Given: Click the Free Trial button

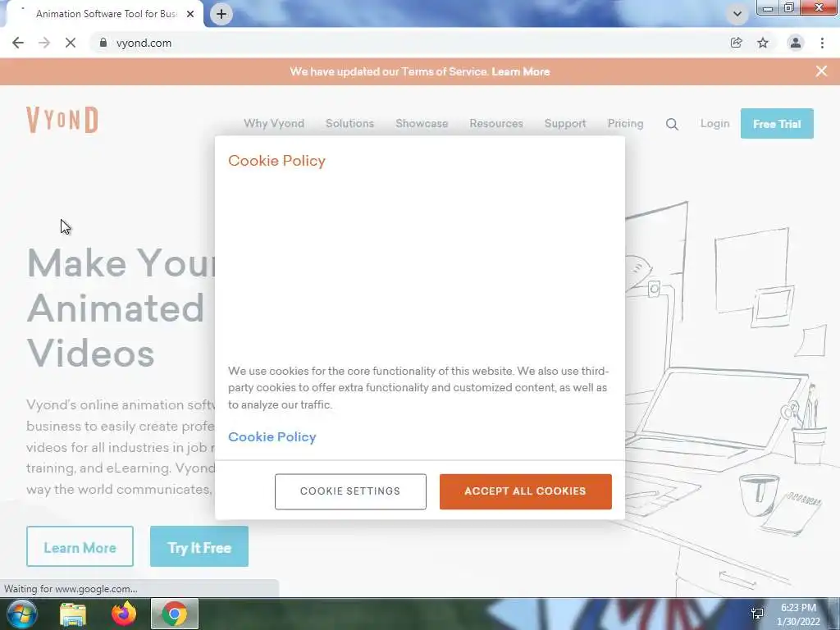Looking at the screenshot, I should (777, 124).
